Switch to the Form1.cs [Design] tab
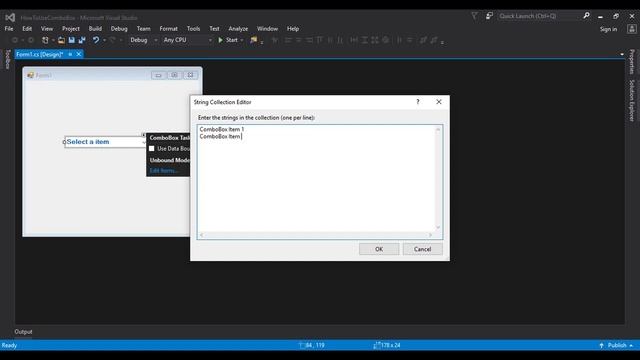Viewport: 640px width, 360px height. 40,54
